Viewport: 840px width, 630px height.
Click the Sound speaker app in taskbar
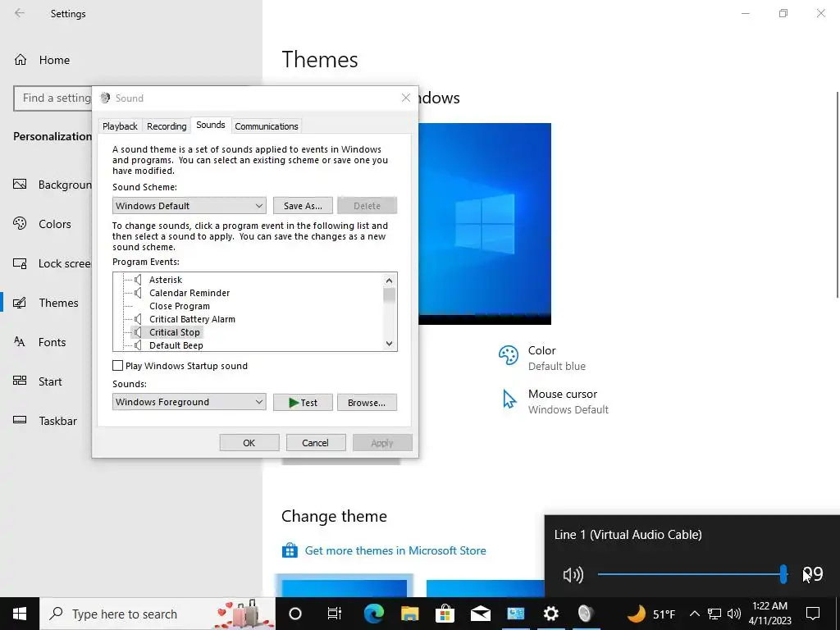click(x=586, y=614)
